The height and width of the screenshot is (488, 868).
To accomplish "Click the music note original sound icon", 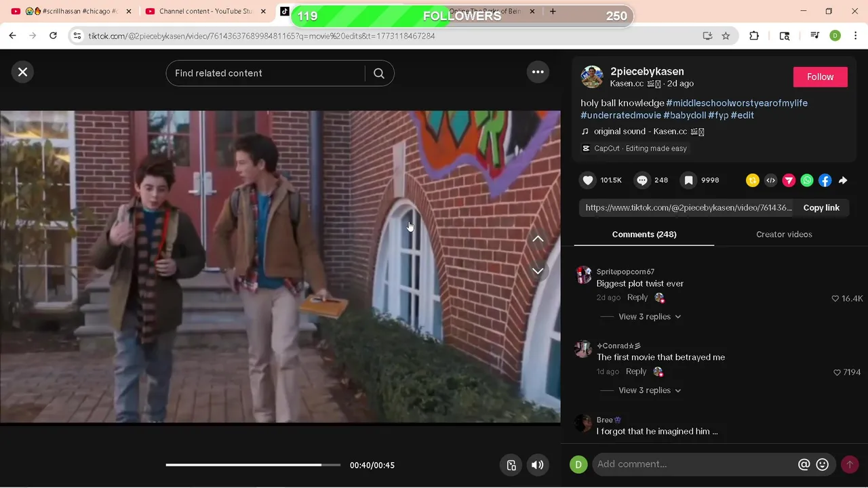I will (585, 131).
